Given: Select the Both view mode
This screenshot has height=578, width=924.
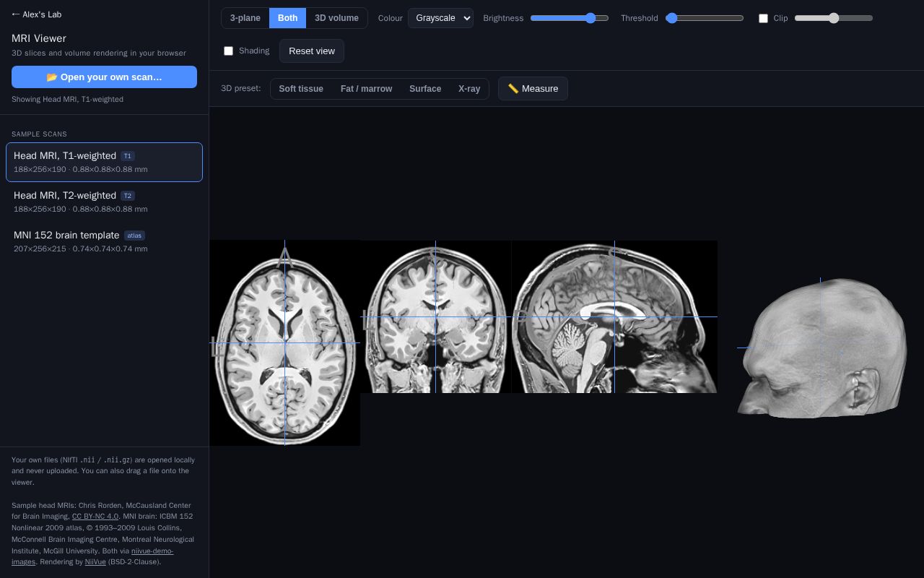Looking at the screenshot, I should tap(287, 18).
